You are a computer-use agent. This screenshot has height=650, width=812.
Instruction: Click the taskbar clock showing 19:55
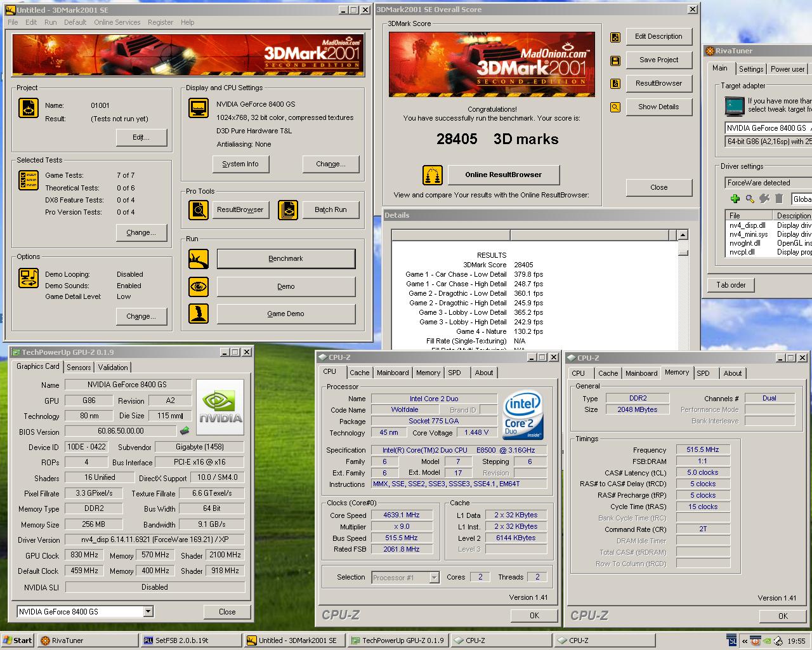[796, 641]
